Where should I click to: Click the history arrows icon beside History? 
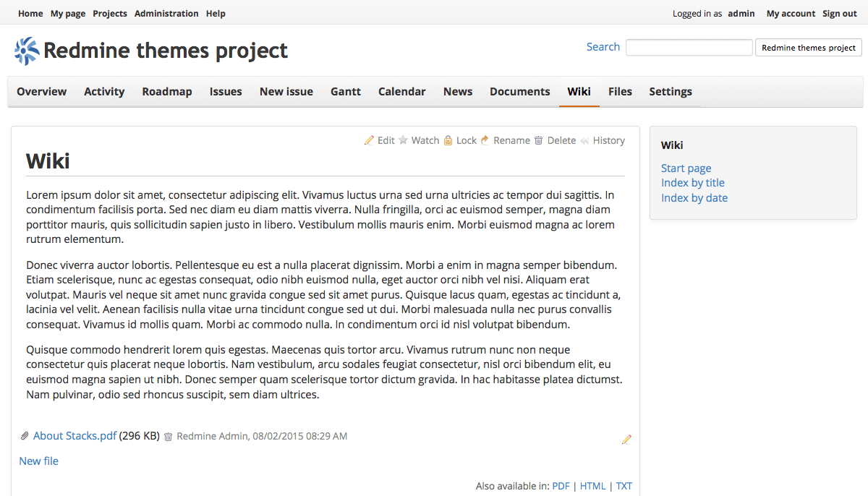tap(584, 140)
